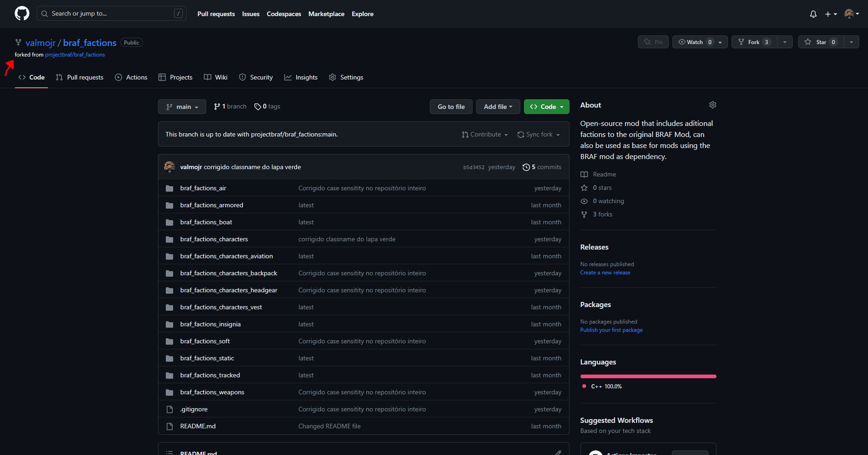Pin the repository
The width and height of the screenshot is (868, 455).
pos(653,42)
